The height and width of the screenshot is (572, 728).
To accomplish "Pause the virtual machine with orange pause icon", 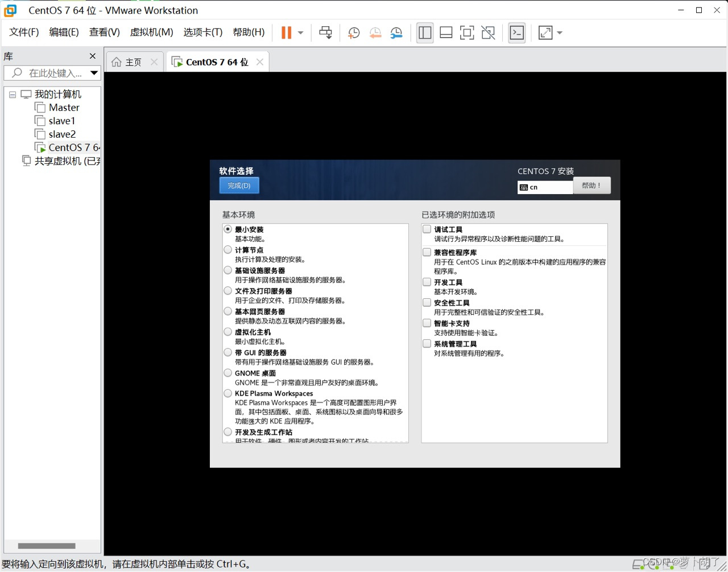I will point(286,32).
